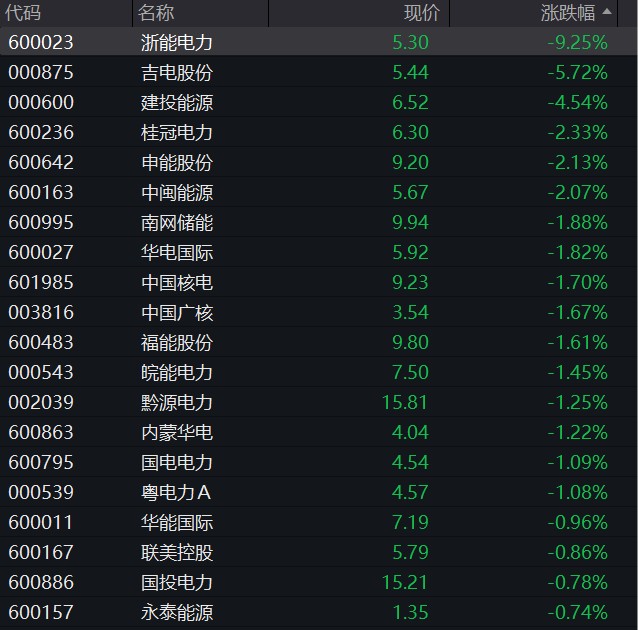
Task: Select stock code 000539
Action: click(x=41, y=492)
